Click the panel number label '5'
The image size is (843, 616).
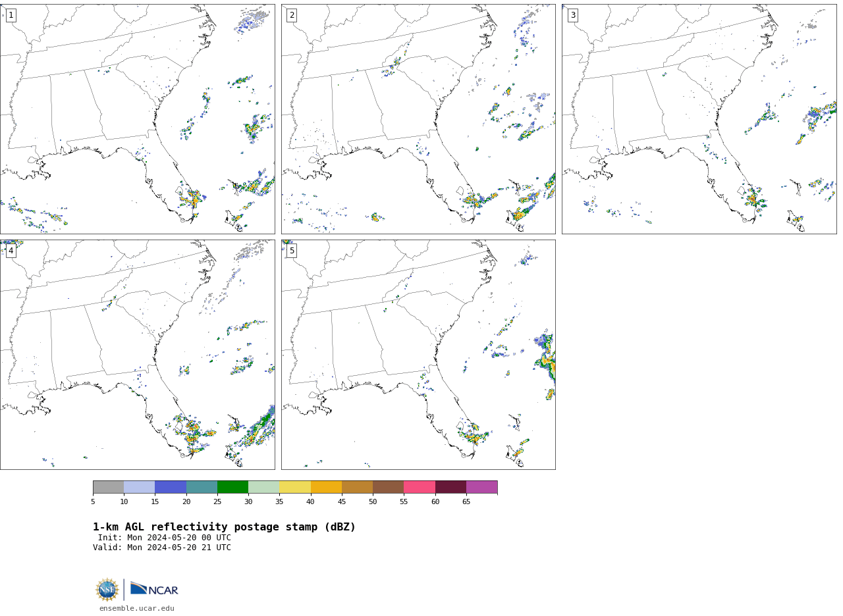[x=292, y=251]
